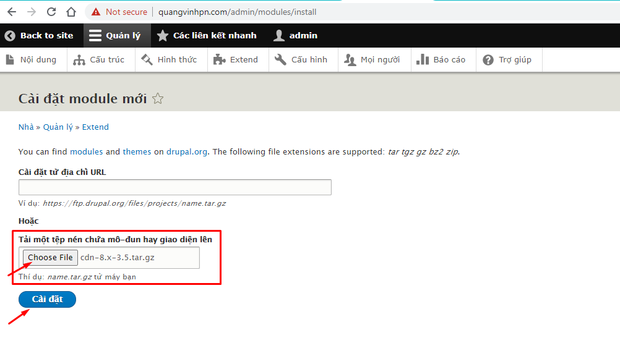The height and width of the screenshot is (364, 620).
Task: Star this page as a shortcut
Action: (x=158, y=98)
